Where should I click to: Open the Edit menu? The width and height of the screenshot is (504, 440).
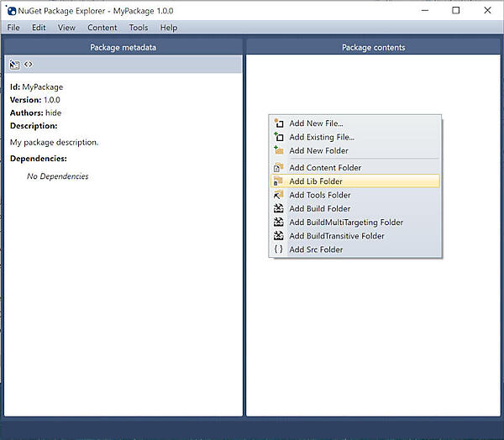(39, 28)
